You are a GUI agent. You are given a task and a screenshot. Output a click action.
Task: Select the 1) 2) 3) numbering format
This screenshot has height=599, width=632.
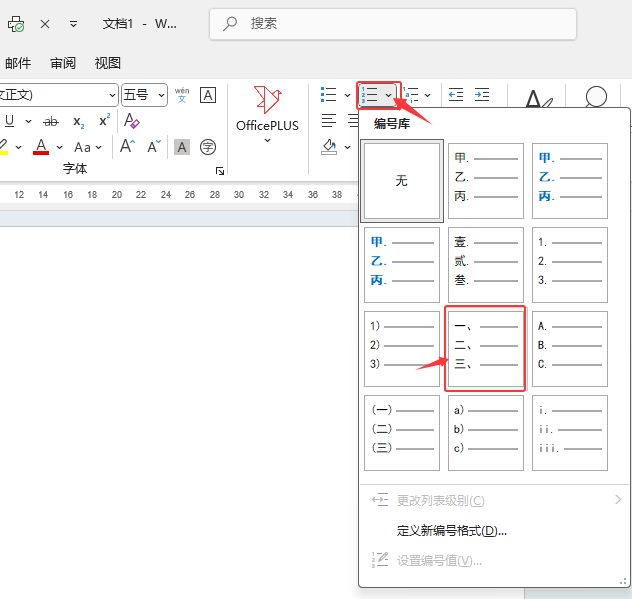[402, 349]
